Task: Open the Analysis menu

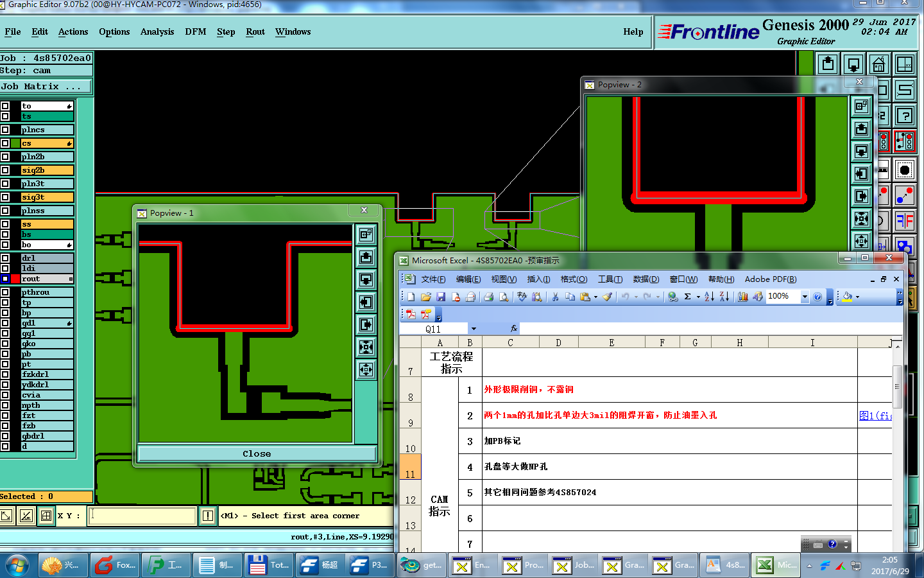Action: (157, 31)
